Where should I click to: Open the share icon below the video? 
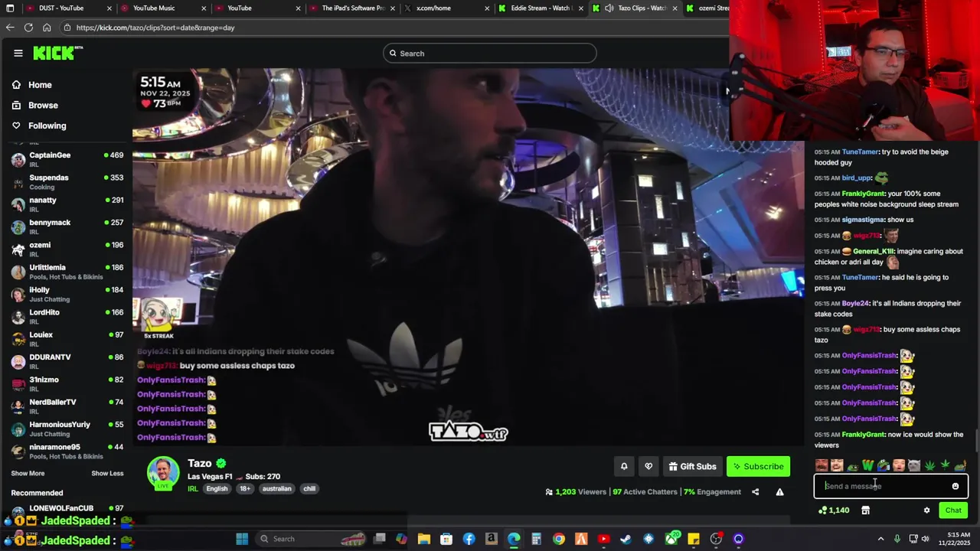755,492
